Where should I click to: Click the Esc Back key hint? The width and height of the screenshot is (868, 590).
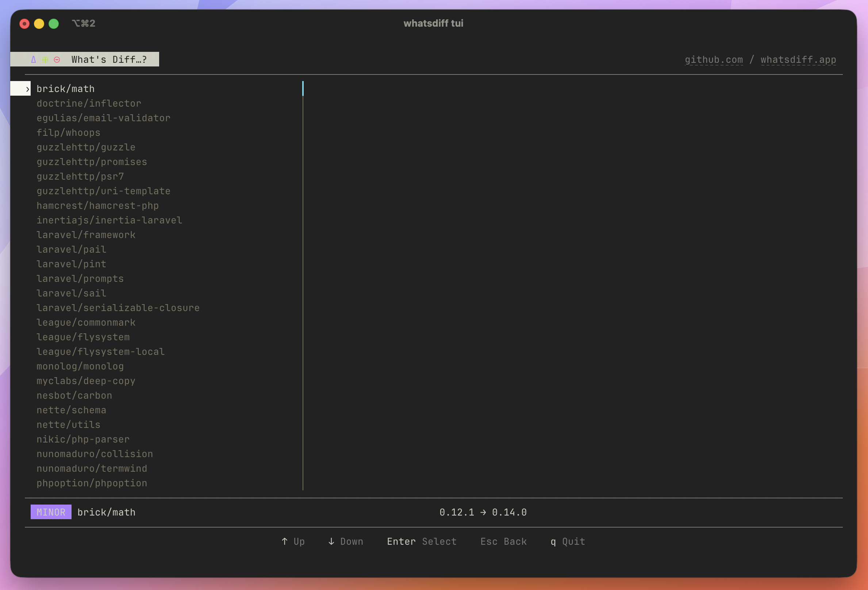click(503, 541)
